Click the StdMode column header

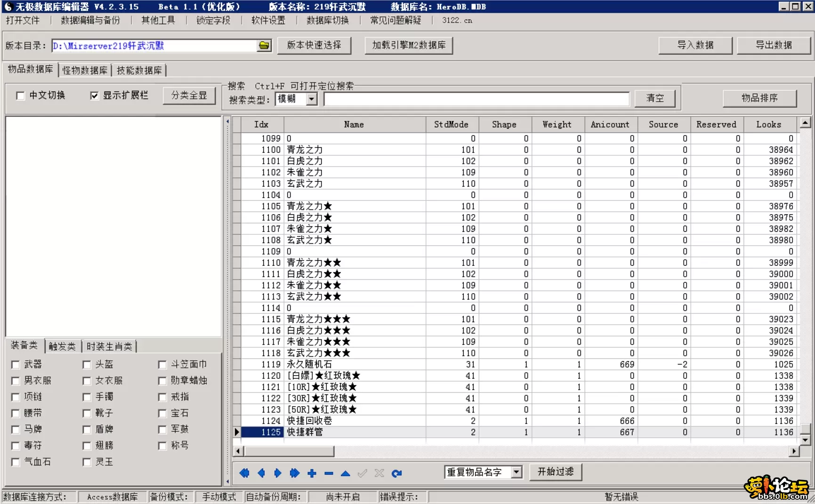point(452,125)
